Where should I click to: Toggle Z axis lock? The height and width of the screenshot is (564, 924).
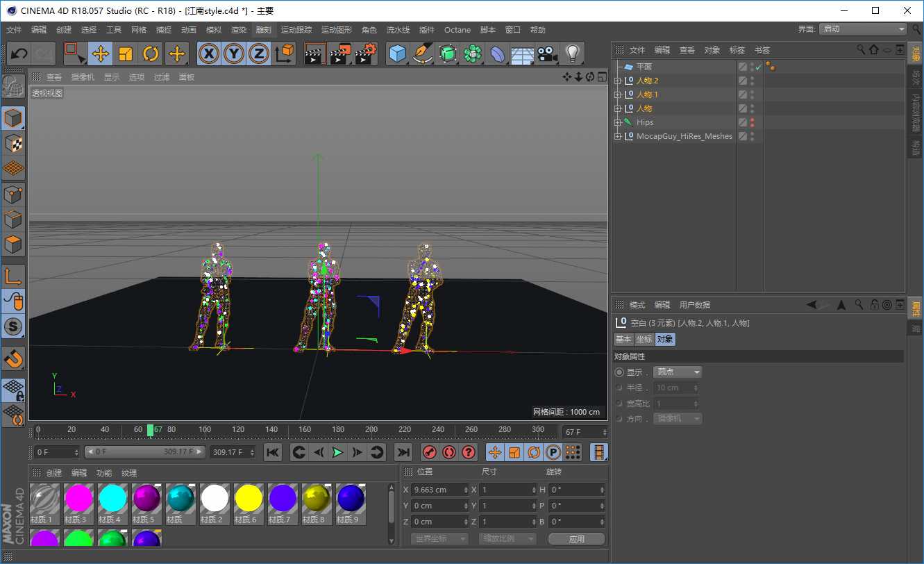[x=259, y=53]
